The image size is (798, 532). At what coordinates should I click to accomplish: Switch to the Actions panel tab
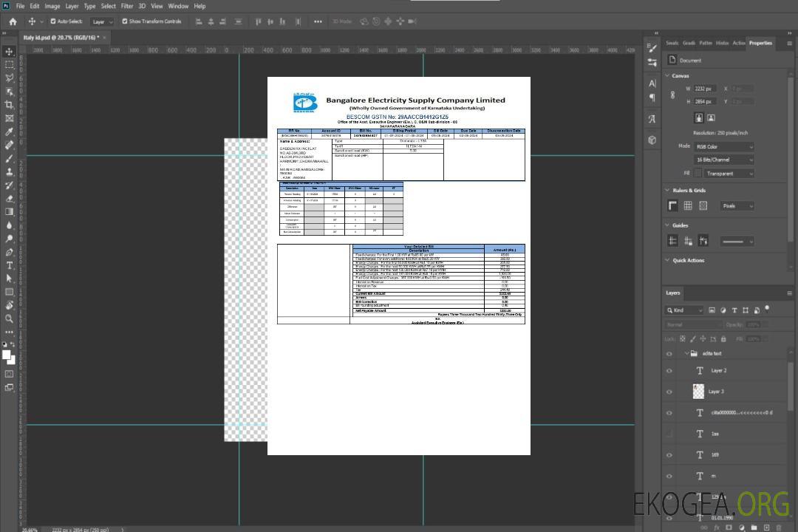tap(739, 44)
